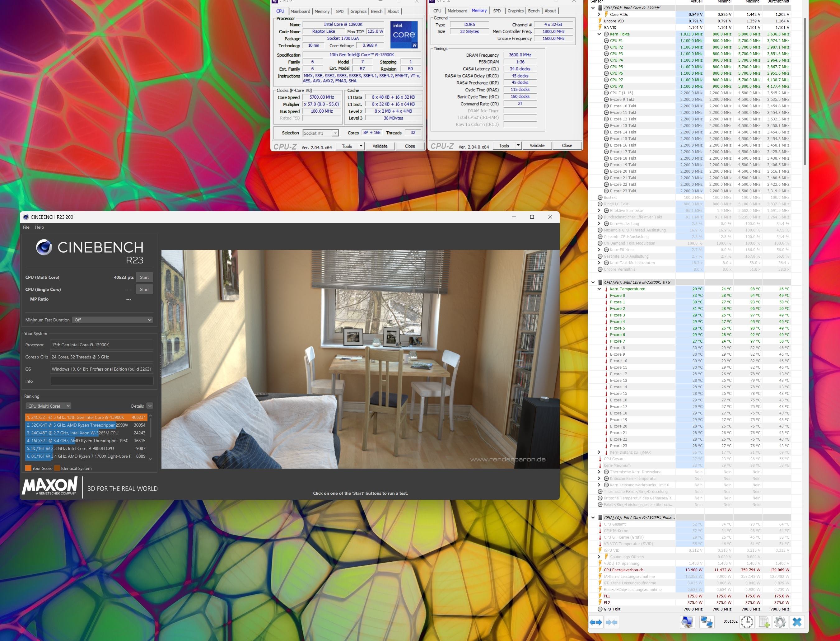840x641 pixels.
Task: Start the CPU Single Core test
Action: [144, 289]
